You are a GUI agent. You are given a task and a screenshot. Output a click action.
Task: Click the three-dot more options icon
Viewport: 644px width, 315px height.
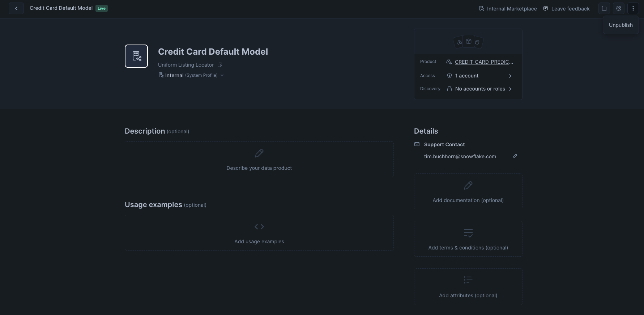point(633,8)
